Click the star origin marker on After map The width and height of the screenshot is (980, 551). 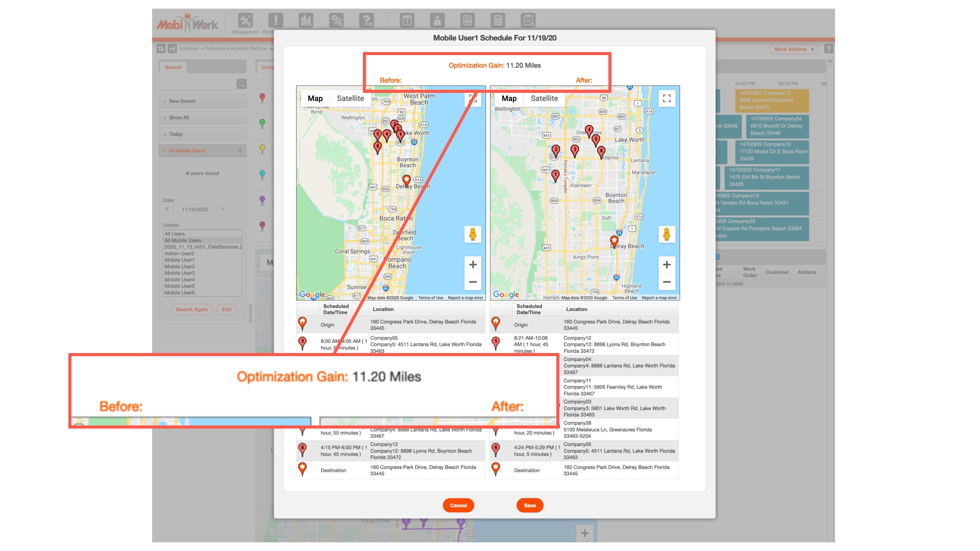[x=614, y=240]
